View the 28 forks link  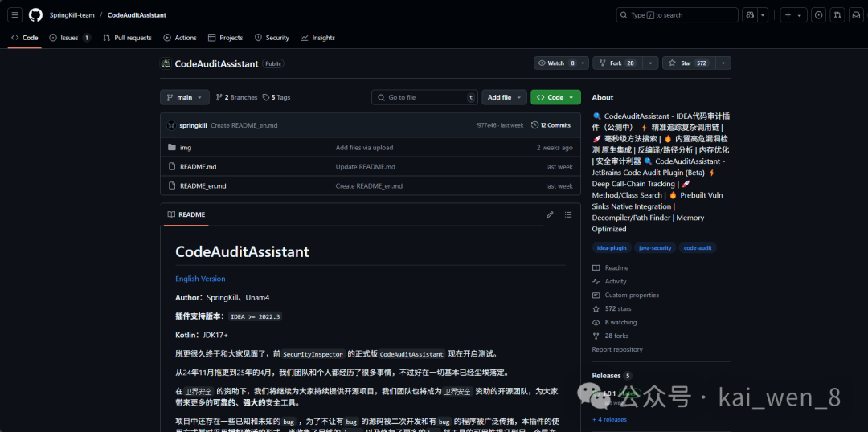tap(611, 336)
